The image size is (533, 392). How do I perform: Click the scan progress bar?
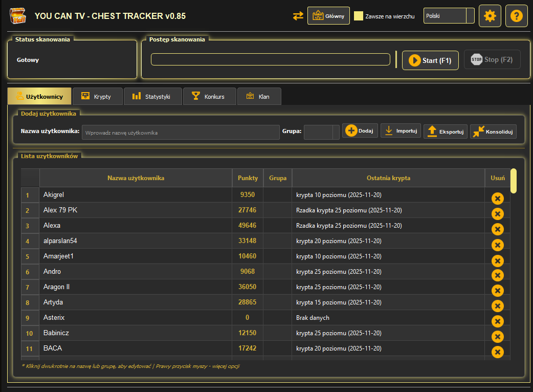(270, 59)
